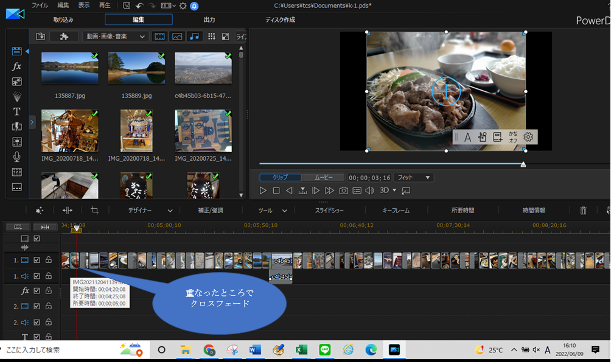Click the split clip tool icon
Screen dimensions: 611x364
(67, 211)
